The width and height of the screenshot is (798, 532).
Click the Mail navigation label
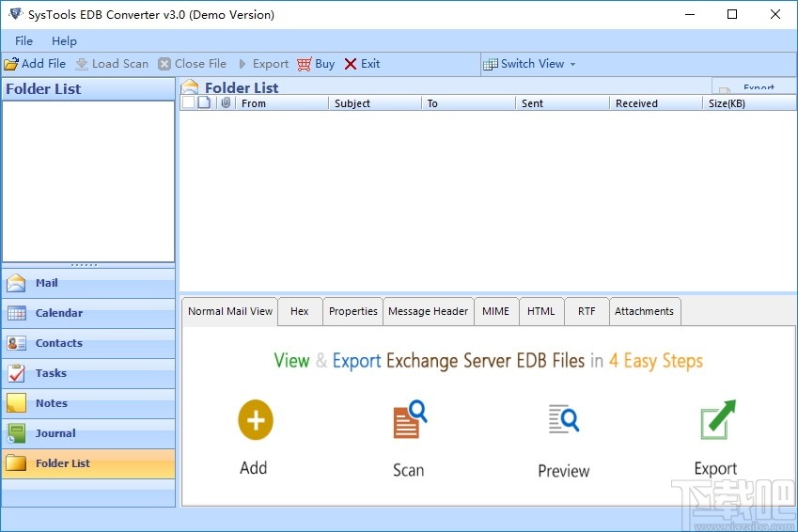click(46, 283)
